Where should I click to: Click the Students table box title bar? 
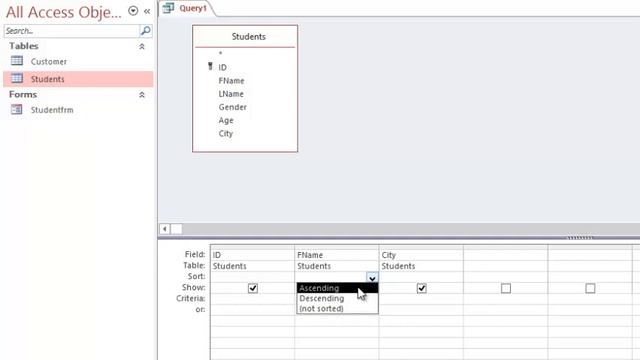245,37
